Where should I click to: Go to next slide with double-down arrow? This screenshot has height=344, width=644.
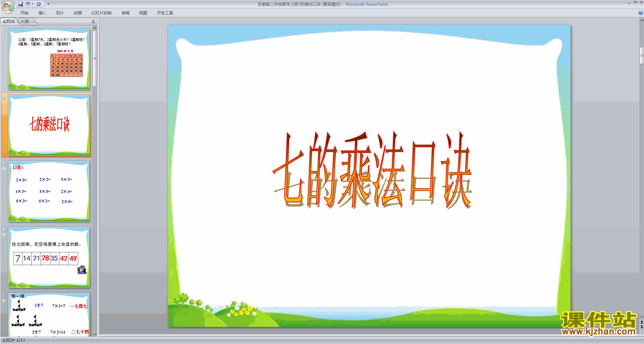[642, 327]
